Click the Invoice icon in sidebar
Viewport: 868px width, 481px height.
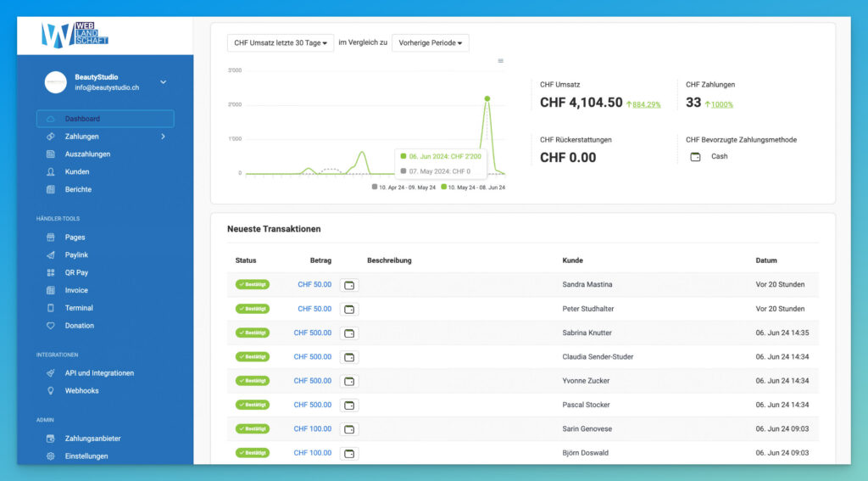[50, 290]
